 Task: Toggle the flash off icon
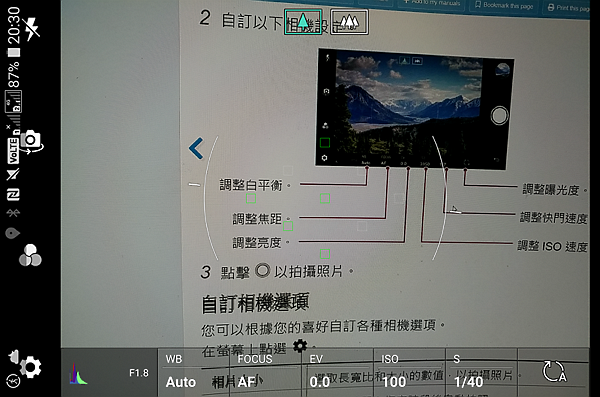[32, 29]
